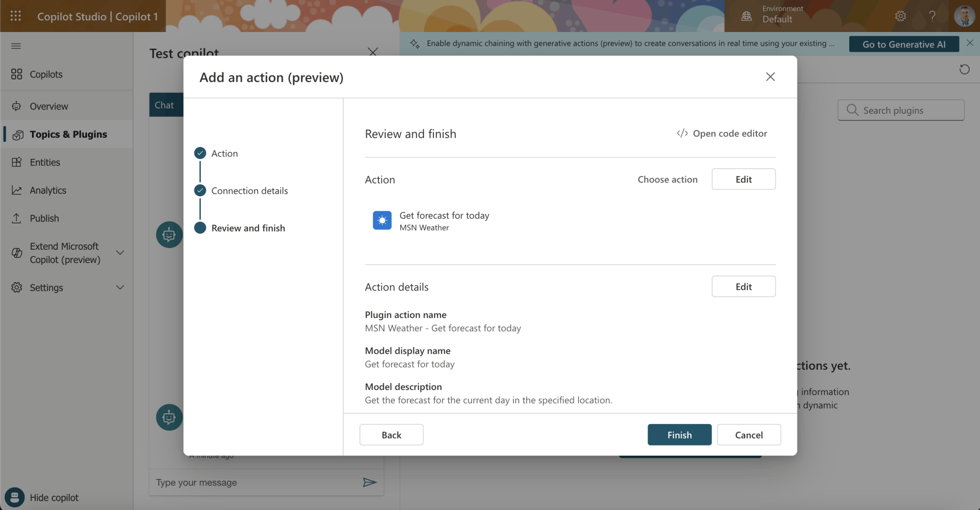Screen dimensions: 980x510
Task: Expand Extend Microsoft Copilot menu
Action: tap(120, 253)
